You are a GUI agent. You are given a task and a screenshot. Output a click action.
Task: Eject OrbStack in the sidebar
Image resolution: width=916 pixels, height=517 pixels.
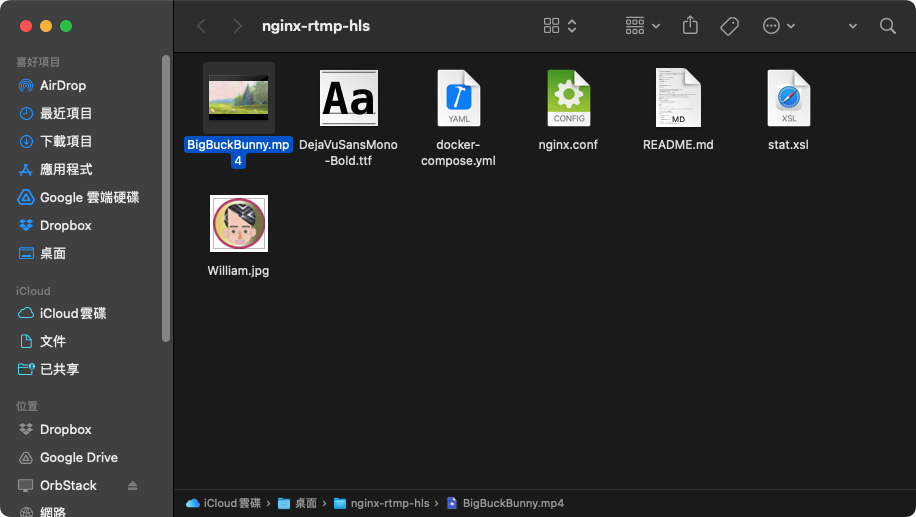[x=133, y=485]
